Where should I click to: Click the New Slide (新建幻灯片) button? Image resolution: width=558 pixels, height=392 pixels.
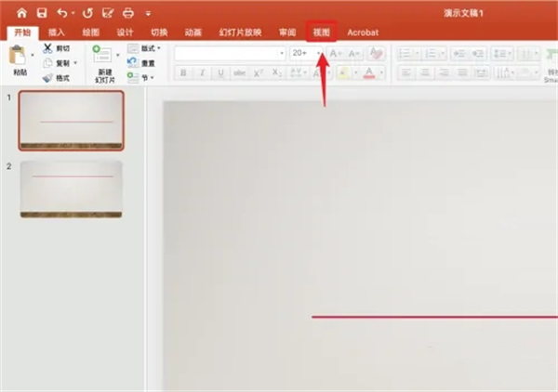coord(104,62)
